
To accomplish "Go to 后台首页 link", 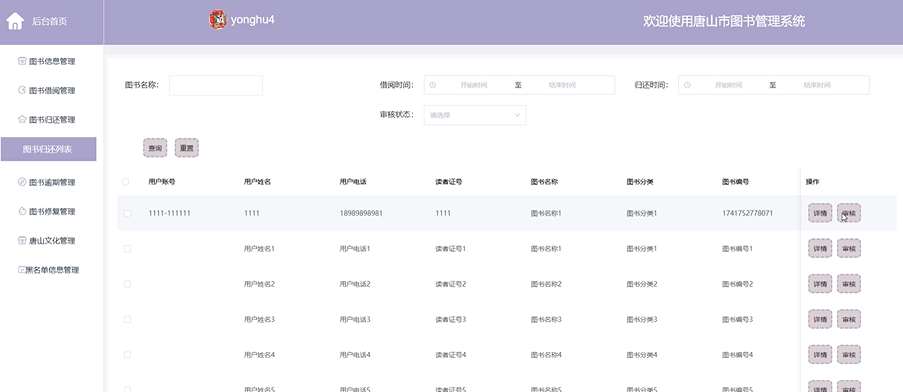I will pyautogui.click(x=50, y=21).
